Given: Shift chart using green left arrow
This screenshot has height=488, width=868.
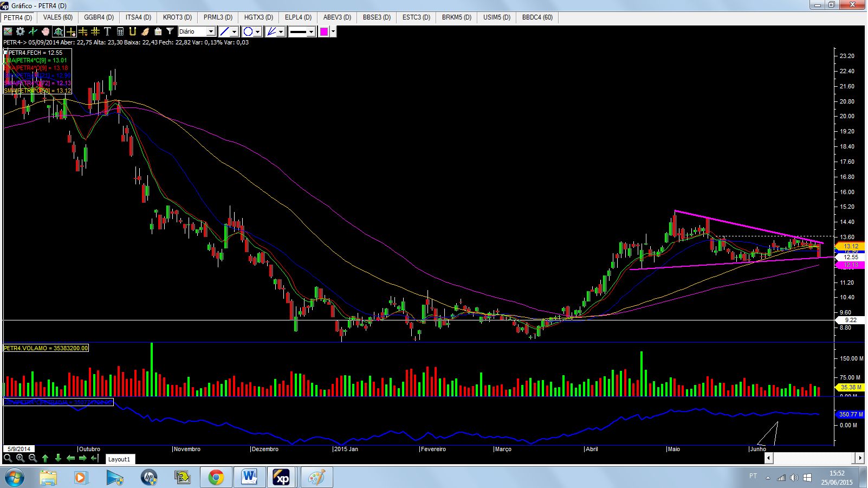Looking at the screenshot, I should click(x=70, y=458).
